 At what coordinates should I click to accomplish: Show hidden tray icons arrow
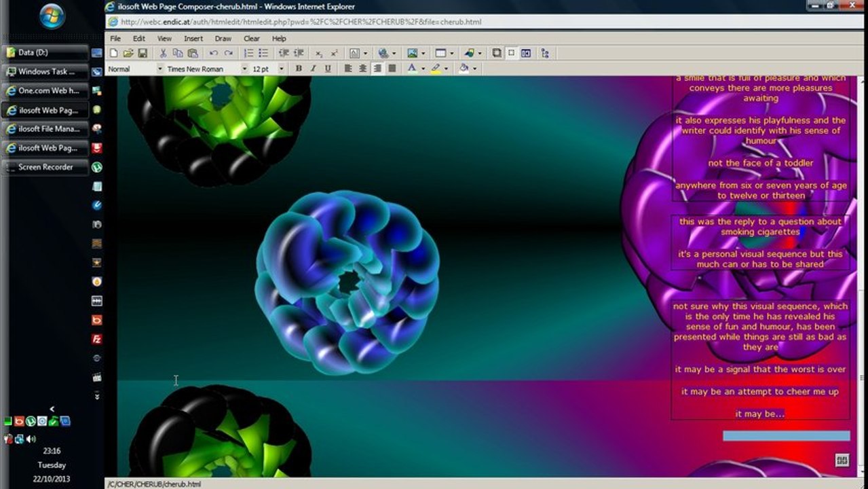52,409
